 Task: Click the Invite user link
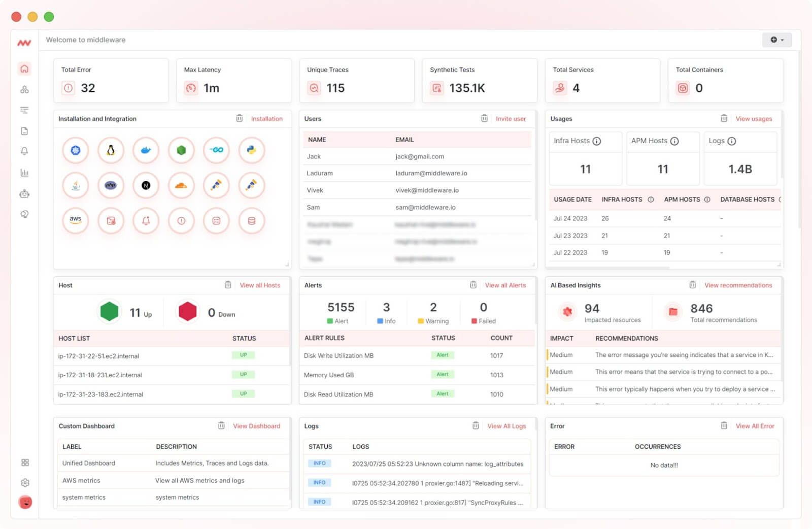click(511, 118)
